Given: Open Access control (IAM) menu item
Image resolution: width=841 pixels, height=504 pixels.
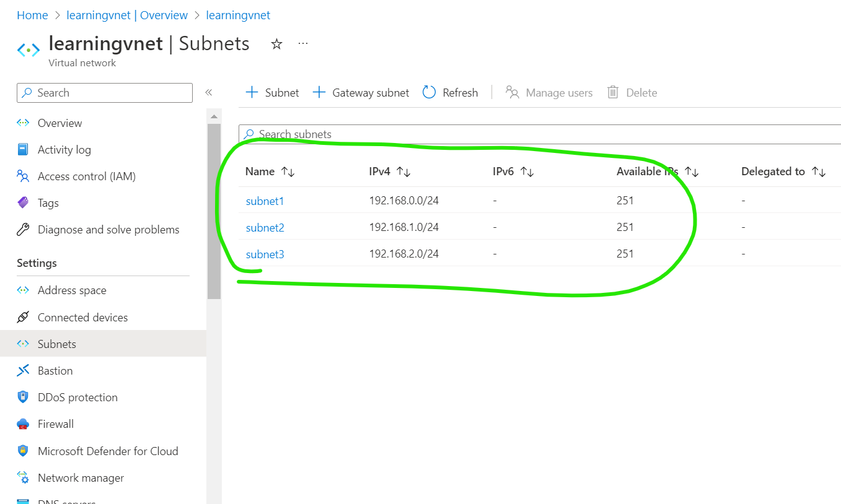Looking at the screenshot, I should (86, 176).
